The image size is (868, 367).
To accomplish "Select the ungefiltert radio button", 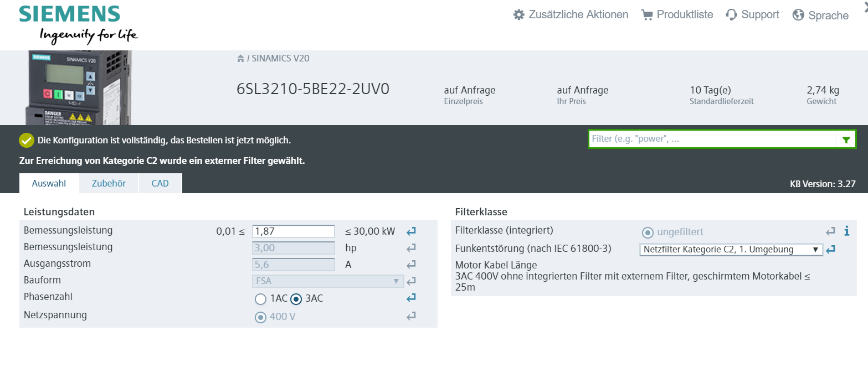I will click(647, 232).
